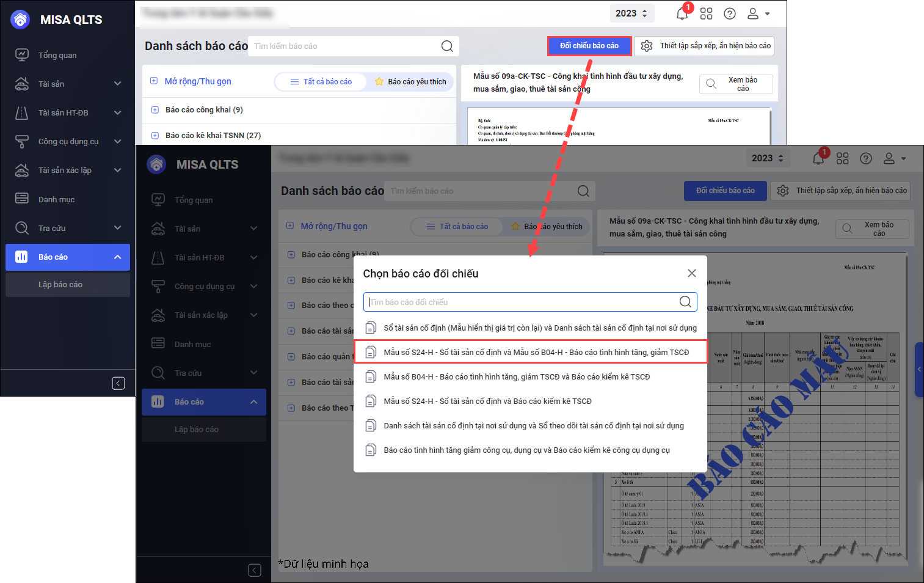Image resolution: width=924 pixels, height=583 pixels.
Task: Expand Tài sản HT-ĐB chevron in background window
Action: (118, 112)
